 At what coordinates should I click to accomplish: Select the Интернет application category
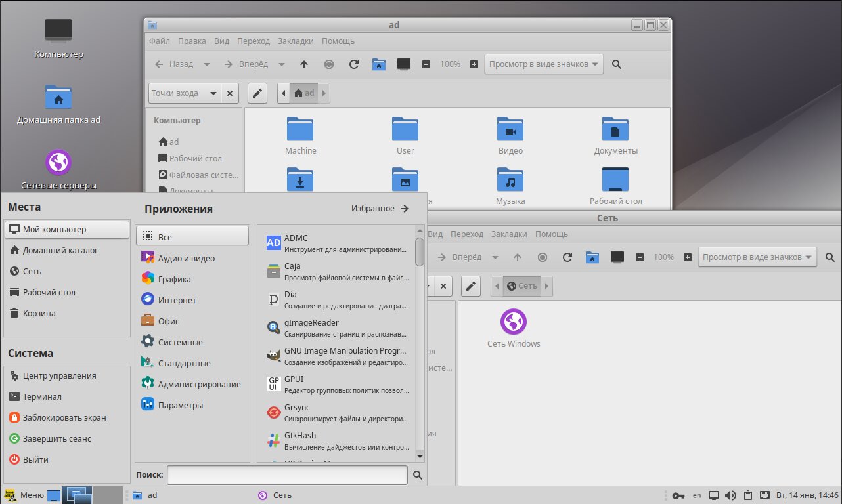coord(177,300)
